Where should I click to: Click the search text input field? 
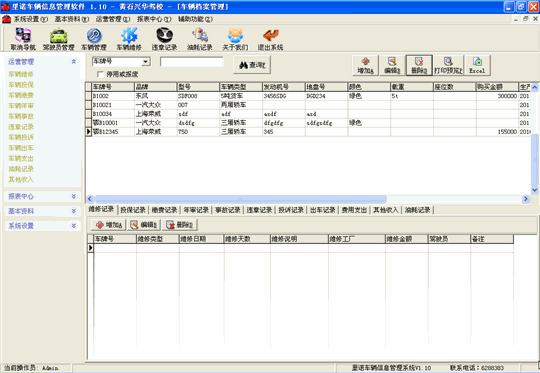point(192,62)
